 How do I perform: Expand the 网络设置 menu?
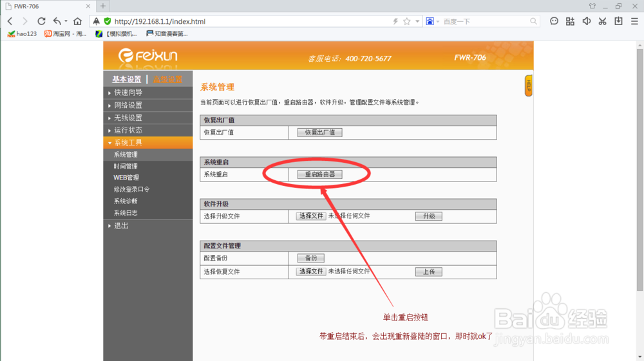tap(148, 105)
